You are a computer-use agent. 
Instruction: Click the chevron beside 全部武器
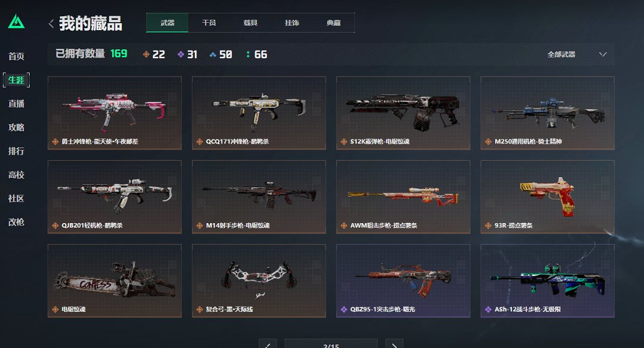(603, 54)
